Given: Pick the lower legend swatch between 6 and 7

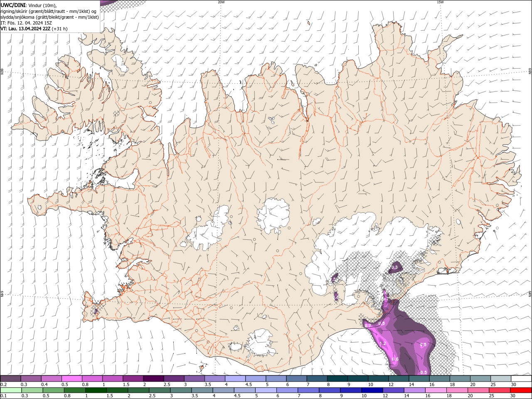Looking at the screenshot, I should [287, 390].
